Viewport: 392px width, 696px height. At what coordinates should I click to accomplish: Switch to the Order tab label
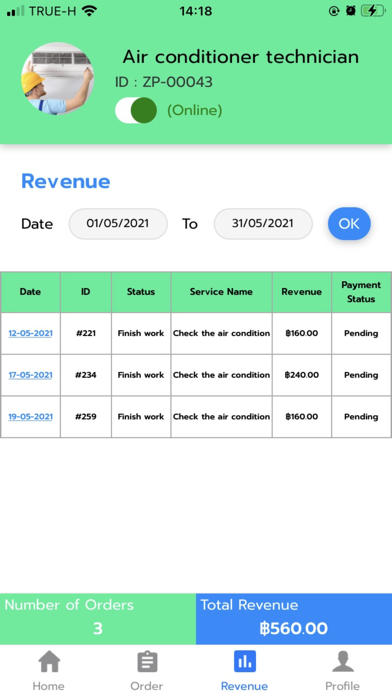tap(147, 686)
